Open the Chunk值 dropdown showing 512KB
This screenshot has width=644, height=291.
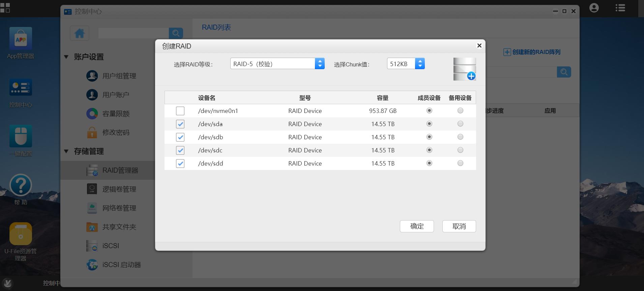pyautogui.click(x=406, y=63)
